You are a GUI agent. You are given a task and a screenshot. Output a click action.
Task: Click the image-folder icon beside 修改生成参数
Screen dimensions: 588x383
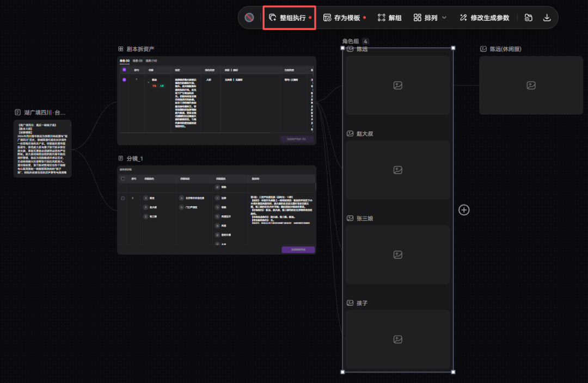[528, 17]
